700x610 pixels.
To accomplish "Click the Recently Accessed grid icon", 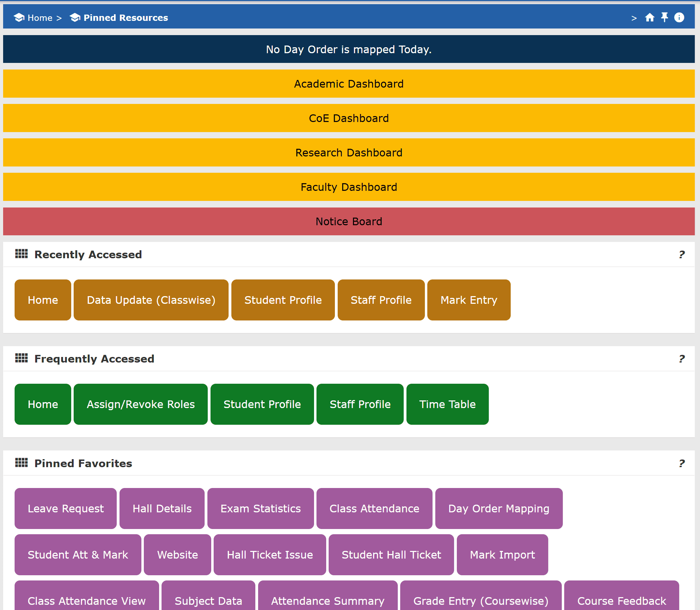I will pos(22,254).
